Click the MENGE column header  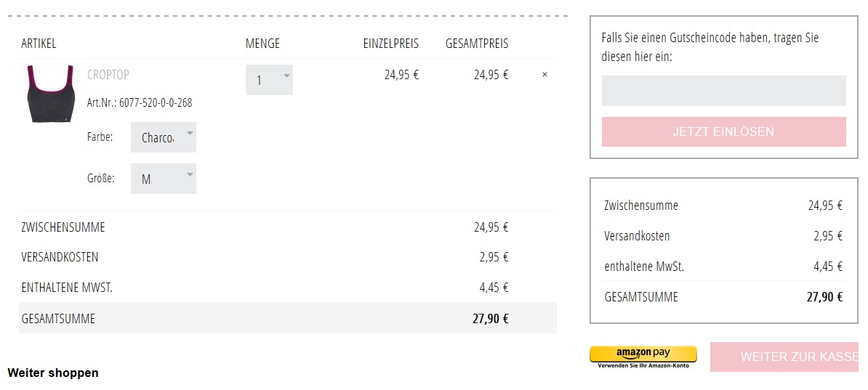coord(262,44)
